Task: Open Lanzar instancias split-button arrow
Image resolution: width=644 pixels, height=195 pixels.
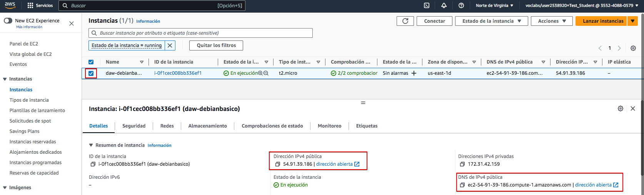Action: pos(632,21)
